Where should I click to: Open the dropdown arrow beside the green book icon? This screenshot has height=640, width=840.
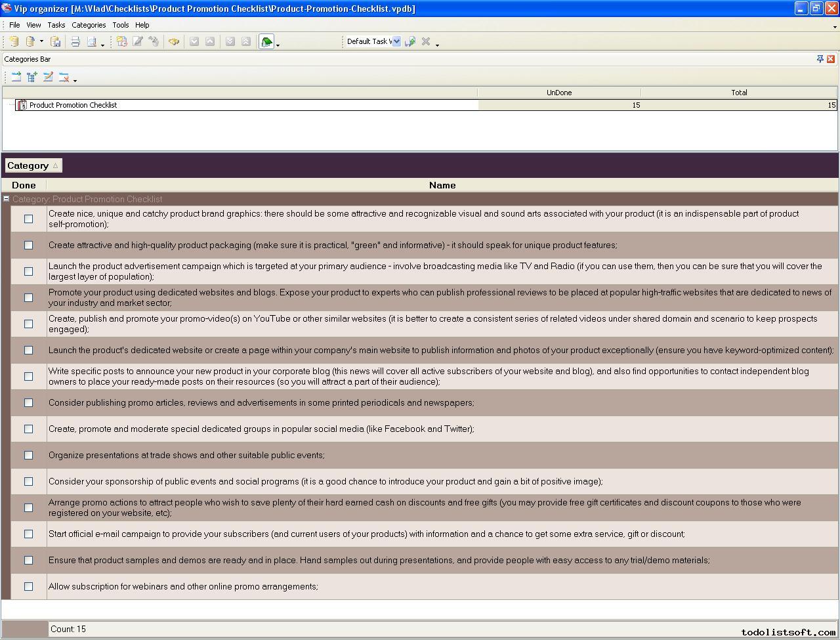pos(278,44)
